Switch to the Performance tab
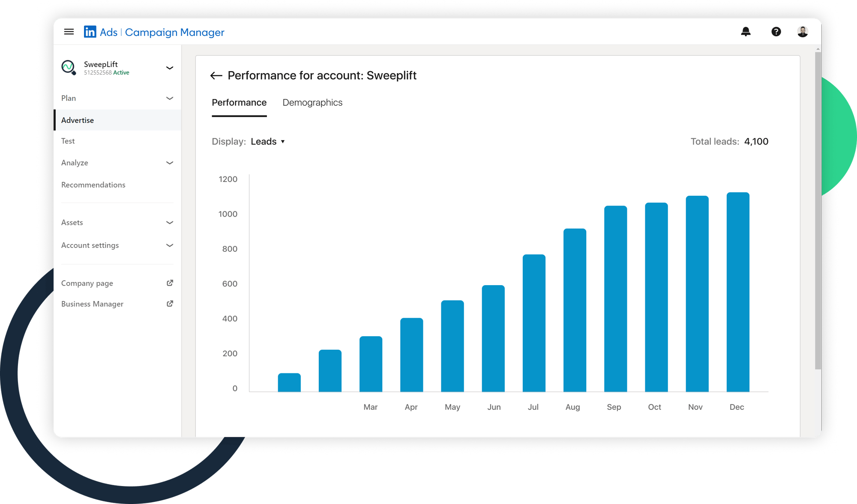 [239, 103]
